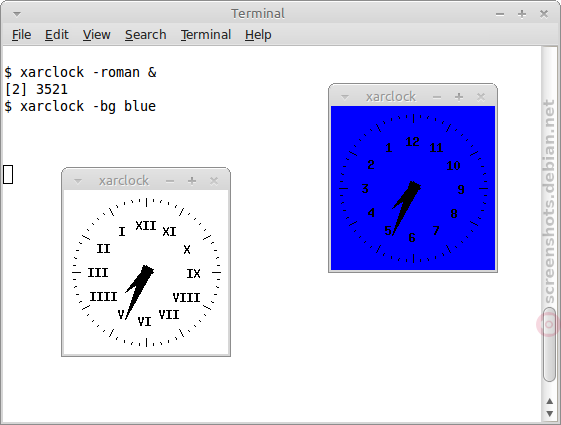Expand the roman xarclock window menu arrow
Viewport: 561px width, 425px height.
78,181
